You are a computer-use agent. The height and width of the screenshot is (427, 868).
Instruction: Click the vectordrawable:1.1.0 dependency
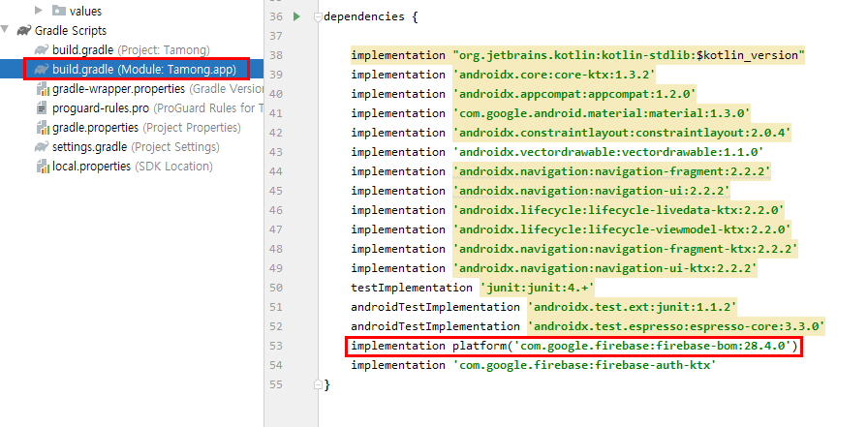pyautogui.click(x=607, y=152)
